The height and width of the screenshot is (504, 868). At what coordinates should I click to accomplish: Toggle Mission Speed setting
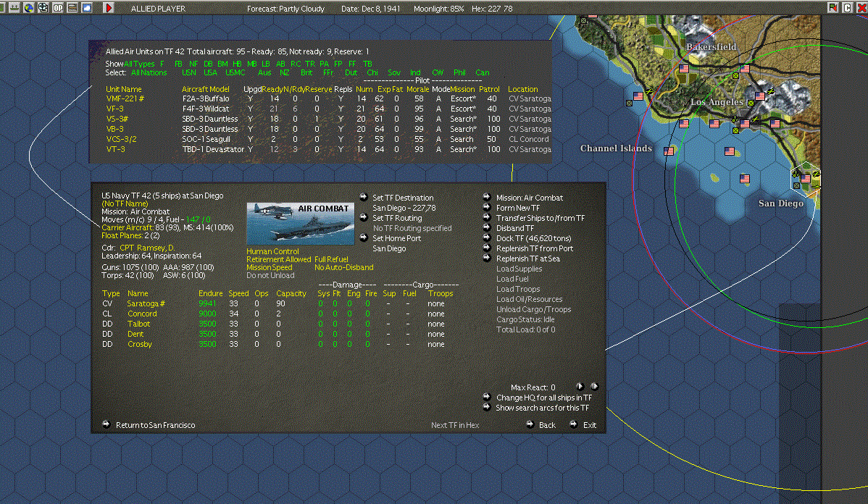(269, 267)
